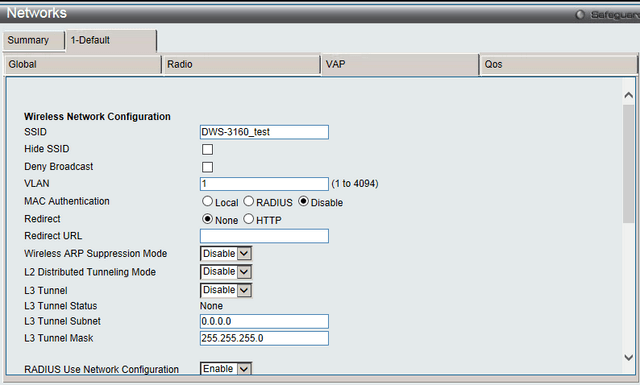The width and height of the screenshot is (640, 385).
Task: Click the 'Wireless Network Configuration' heading
Action: [97, 117]
